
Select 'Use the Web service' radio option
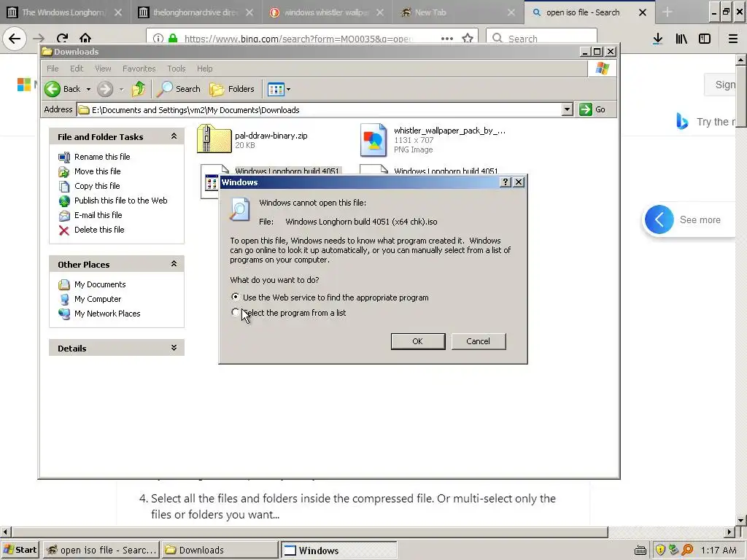[x=236, y=297]
